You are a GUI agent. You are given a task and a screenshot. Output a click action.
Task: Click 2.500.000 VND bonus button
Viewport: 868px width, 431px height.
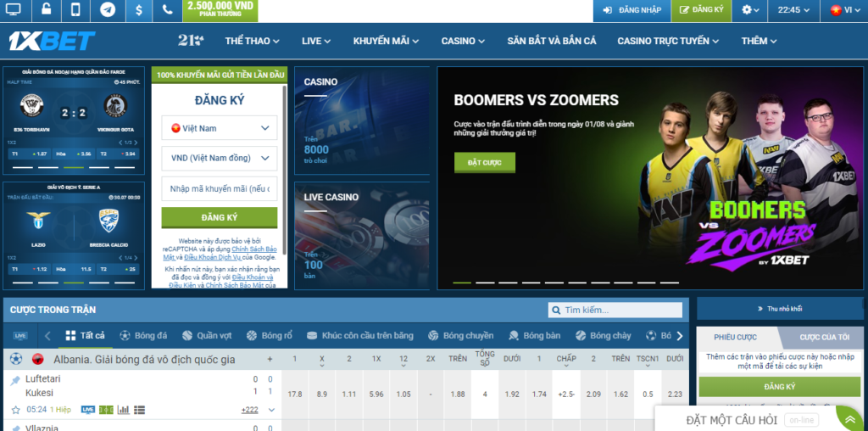click(220, 10)
